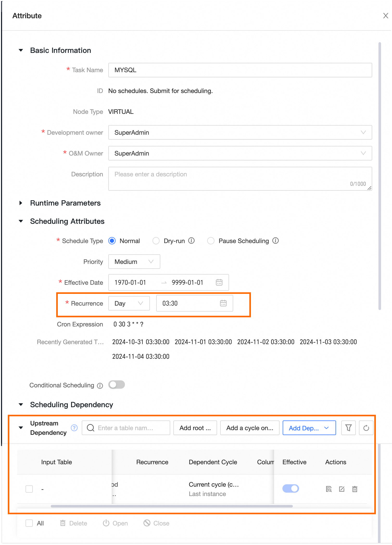This screenshot has height=545, width=392.
Task: Click the Task Name field containing MYSQL
Action: [x=240, y=70]
